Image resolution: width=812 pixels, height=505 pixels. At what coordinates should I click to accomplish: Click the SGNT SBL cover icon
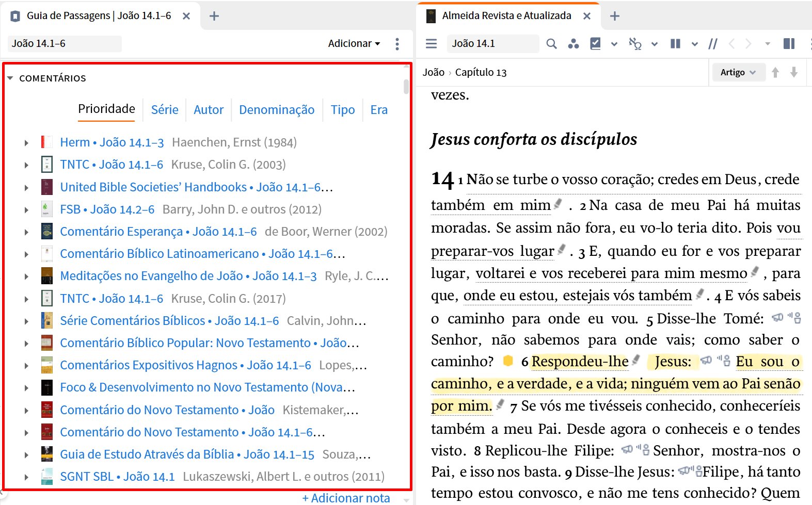click(46, 476)
